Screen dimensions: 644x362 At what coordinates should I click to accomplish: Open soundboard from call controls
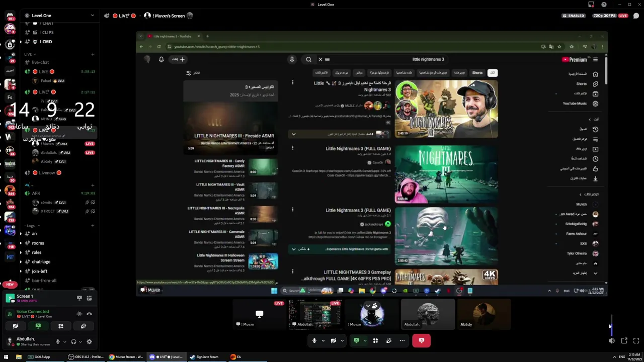389,340
